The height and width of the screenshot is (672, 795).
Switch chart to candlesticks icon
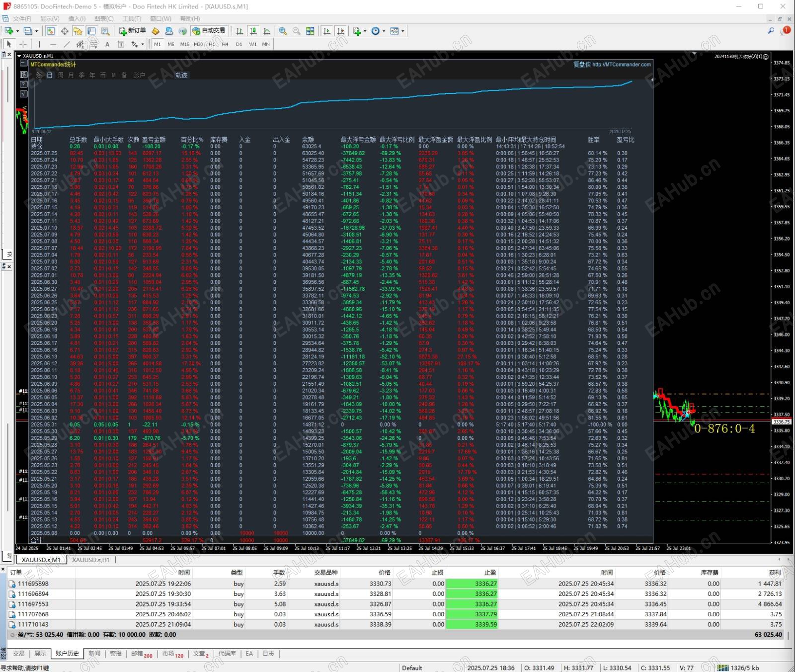pos(253,31)
